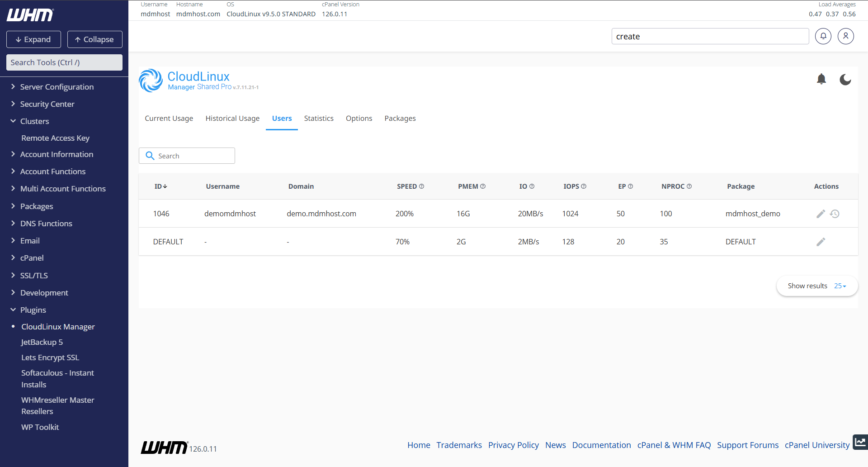Expand DNS Functions section
This screenshot has height=467, width=868.
click(x=42, y=224)
